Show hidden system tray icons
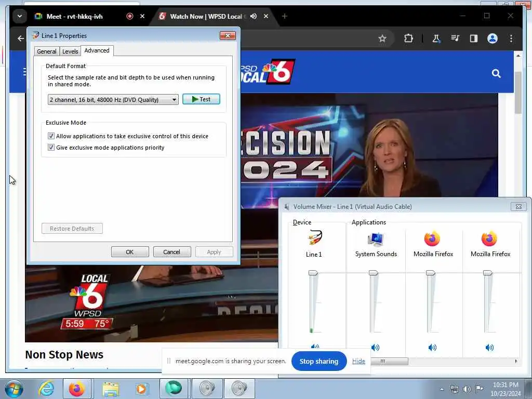Viewport: 532px width, 399px height. pyautogui.click(x=442, y=389)
